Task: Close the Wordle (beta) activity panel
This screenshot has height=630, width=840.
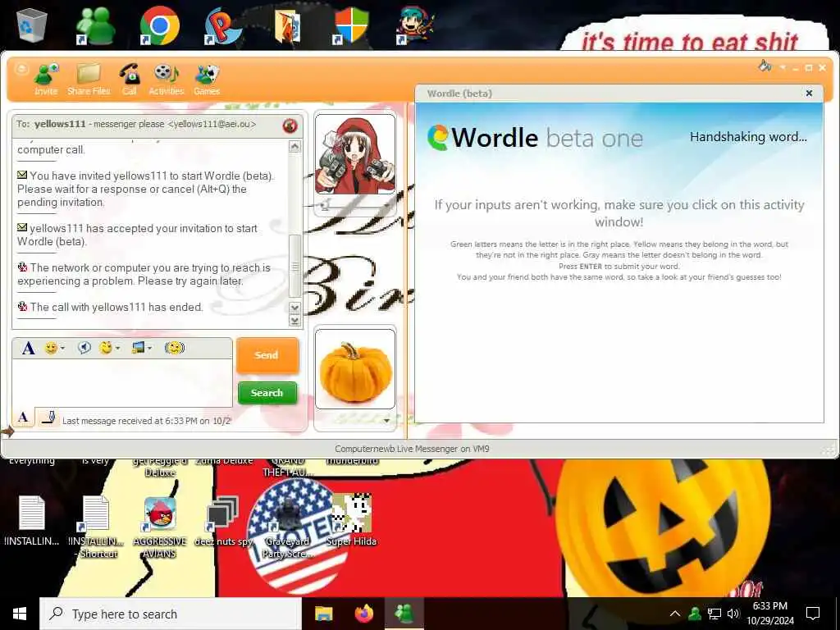Action: pos(809,94)
